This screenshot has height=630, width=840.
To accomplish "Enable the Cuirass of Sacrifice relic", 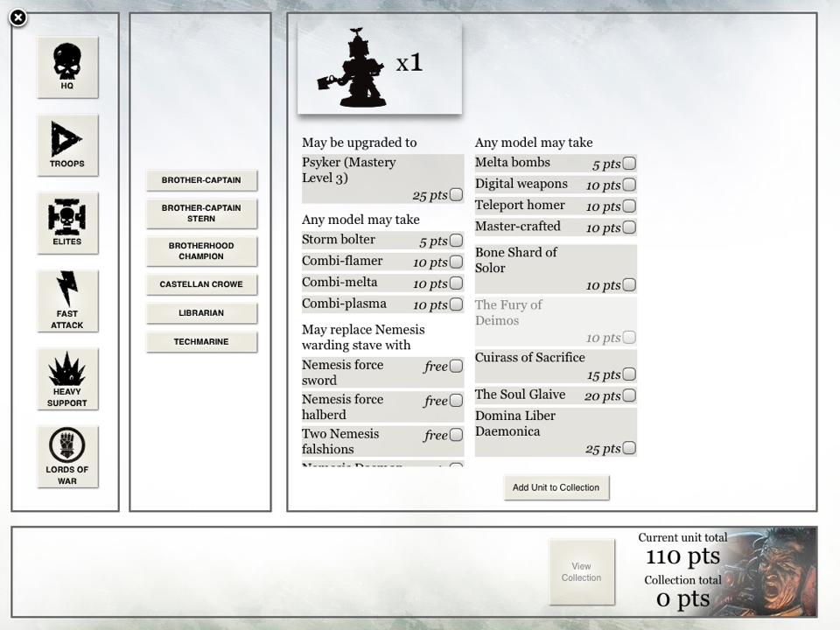I will (629, 374).
